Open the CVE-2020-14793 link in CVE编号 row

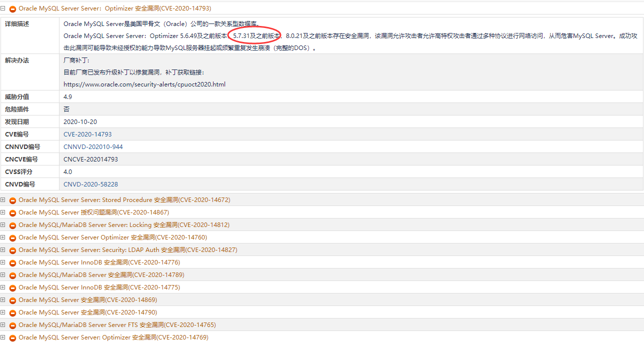[87, 134]
